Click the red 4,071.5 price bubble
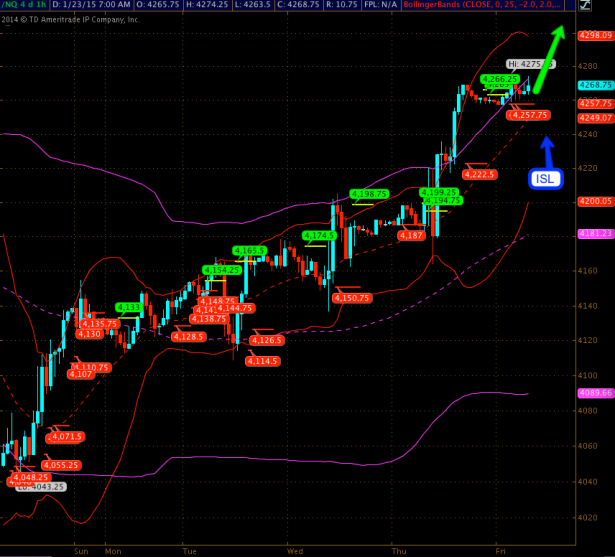 point(65,437)
